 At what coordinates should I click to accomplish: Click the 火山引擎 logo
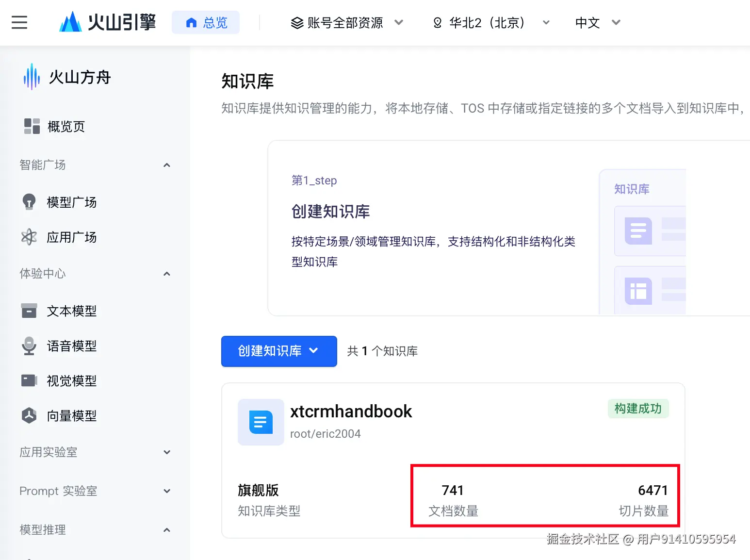coord(107,22)
